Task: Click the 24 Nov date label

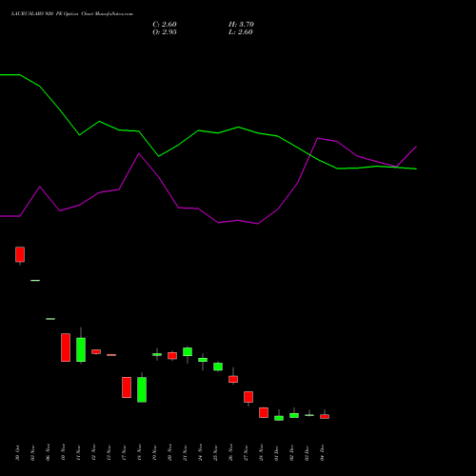Action: coord(200,453)
